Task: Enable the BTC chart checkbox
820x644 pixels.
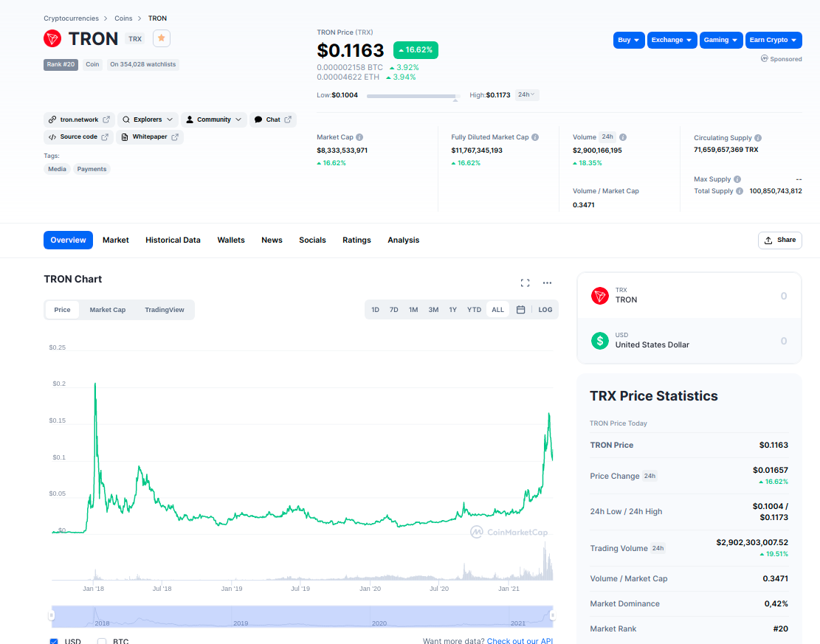Action: click(102, 641)
